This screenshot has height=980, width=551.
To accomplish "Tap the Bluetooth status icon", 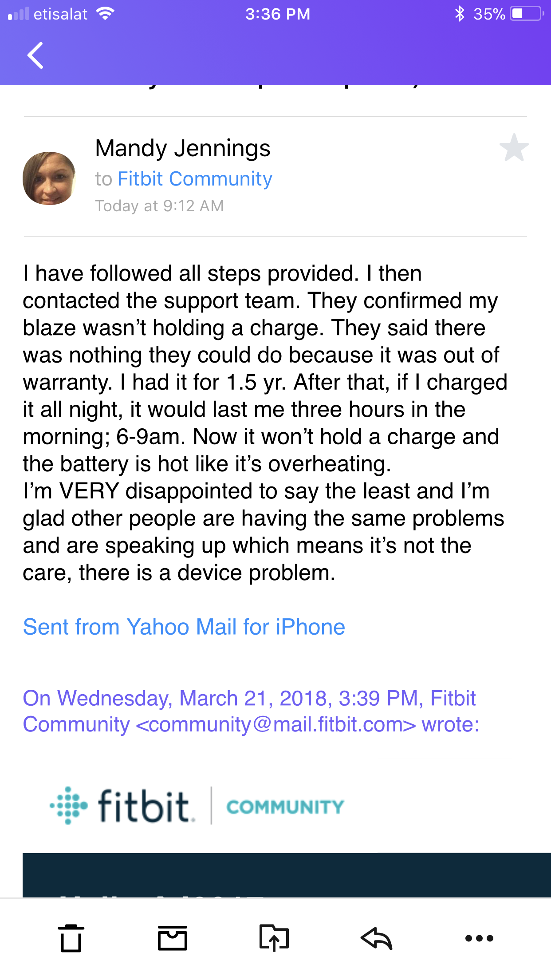I will (460, 14).
